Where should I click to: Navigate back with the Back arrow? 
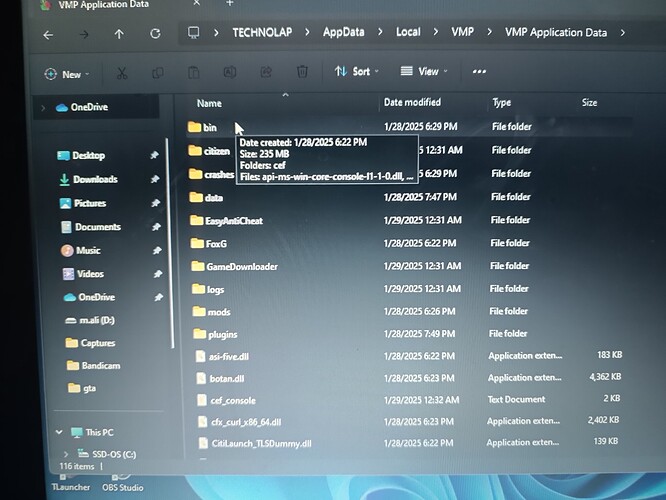pyautogui.click(x=49, y=34)
